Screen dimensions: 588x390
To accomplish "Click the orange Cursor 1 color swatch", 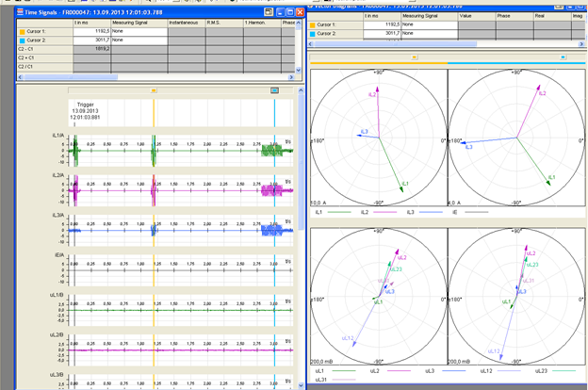I will click(x=22, y=32).
